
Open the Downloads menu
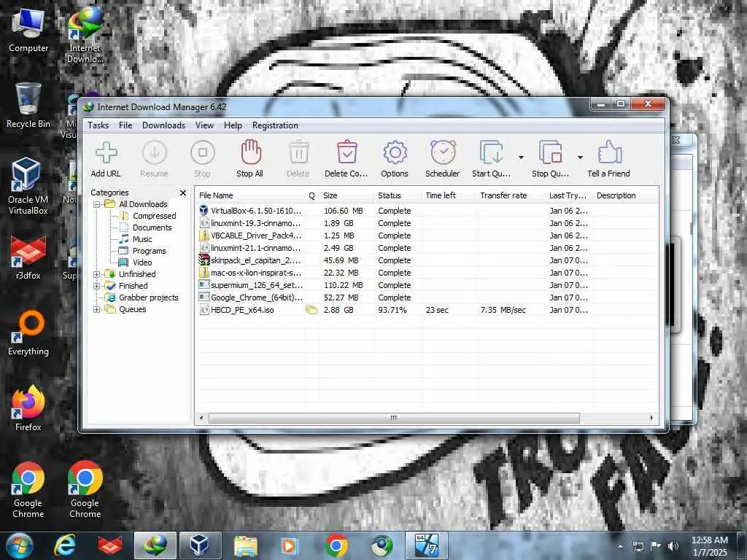point(163,125)
